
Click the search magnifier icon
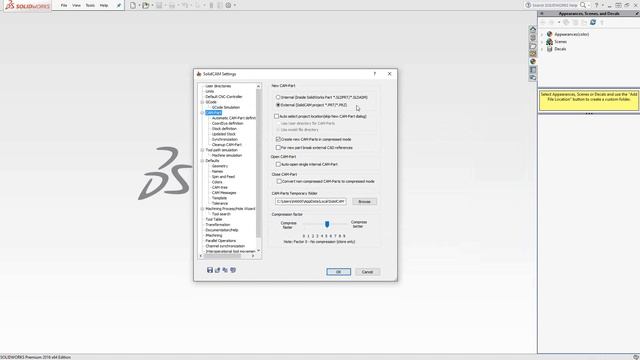[583, 5]
